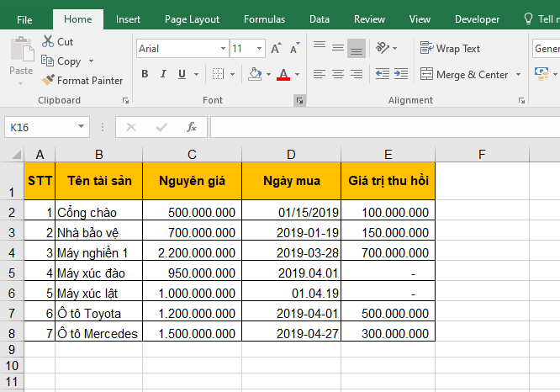Click the Insert Function fx icon

[192, 127]
